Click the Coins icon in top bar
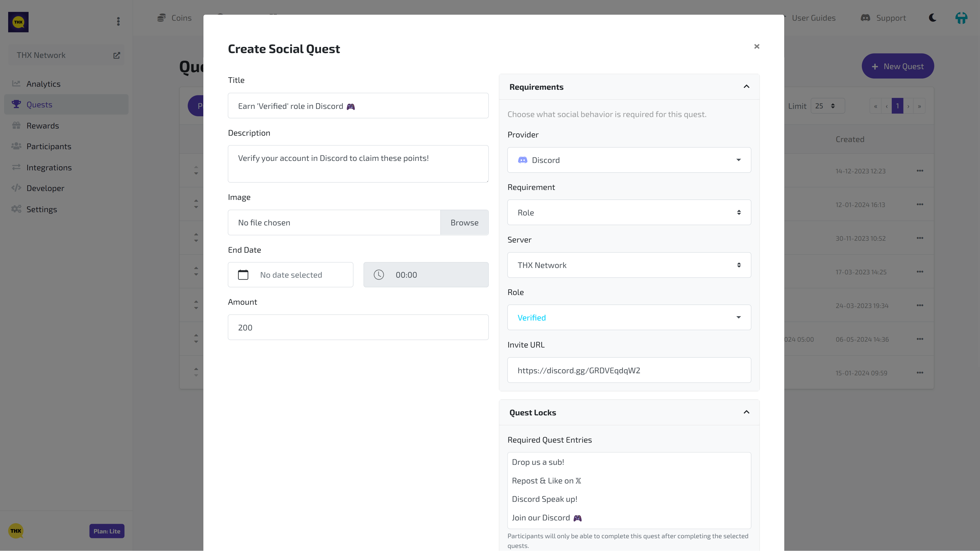The image size is (980, 551). [x=162, y=18]
